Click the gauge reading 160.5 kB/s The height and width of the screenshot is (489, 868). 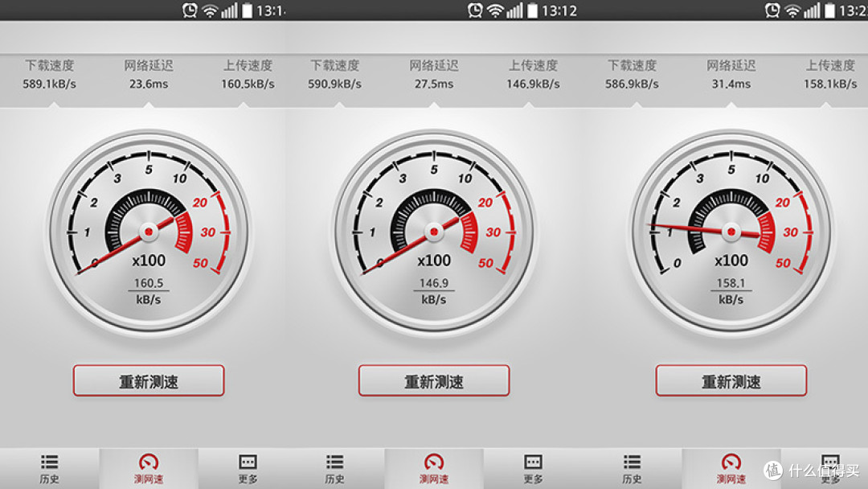click(149, 291)
